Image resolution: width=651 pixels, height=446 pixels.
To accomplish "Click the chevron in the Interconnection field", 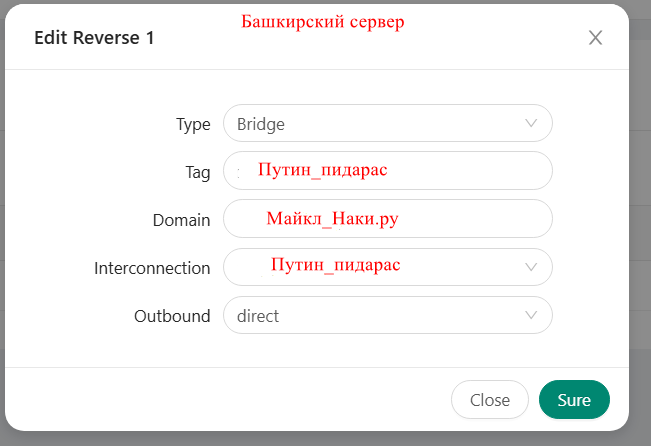I will click(531, 267).
